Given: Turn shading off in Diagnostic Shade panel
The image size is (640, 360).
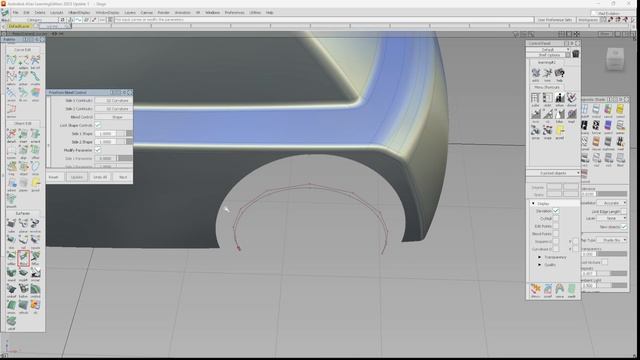Looking at the screenshot, I should (584, 111).
